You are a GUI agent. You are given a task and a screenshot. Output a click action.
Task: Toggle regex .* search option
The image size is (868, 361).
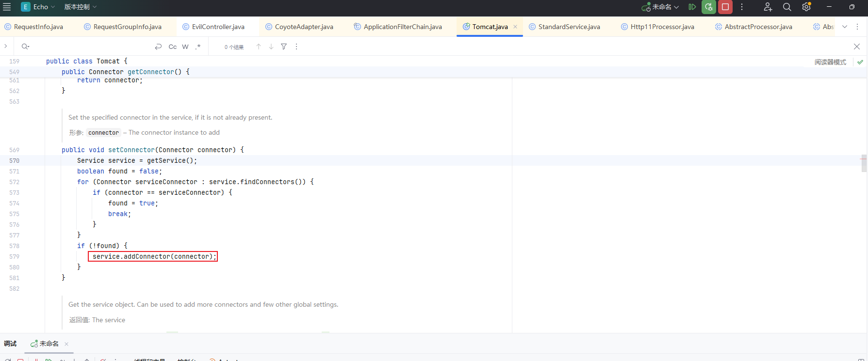point(198,47)
